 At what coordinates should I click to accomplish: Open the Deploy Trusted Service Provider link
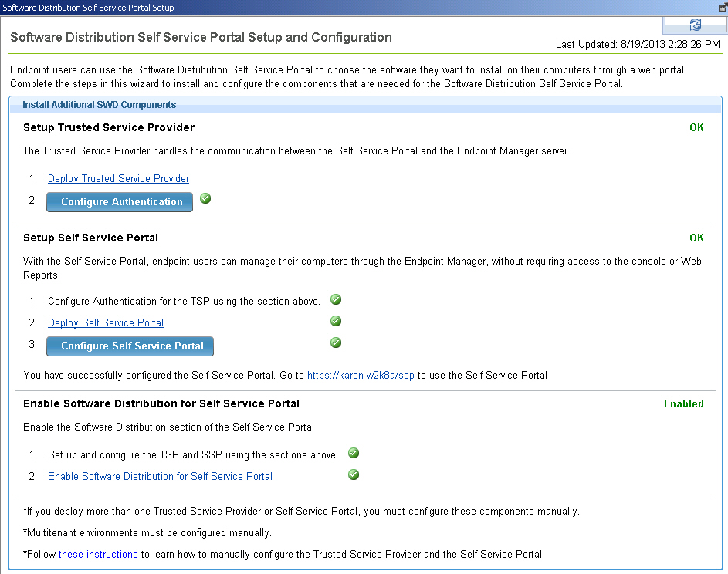pyautogui.click(x=118, y=178)
